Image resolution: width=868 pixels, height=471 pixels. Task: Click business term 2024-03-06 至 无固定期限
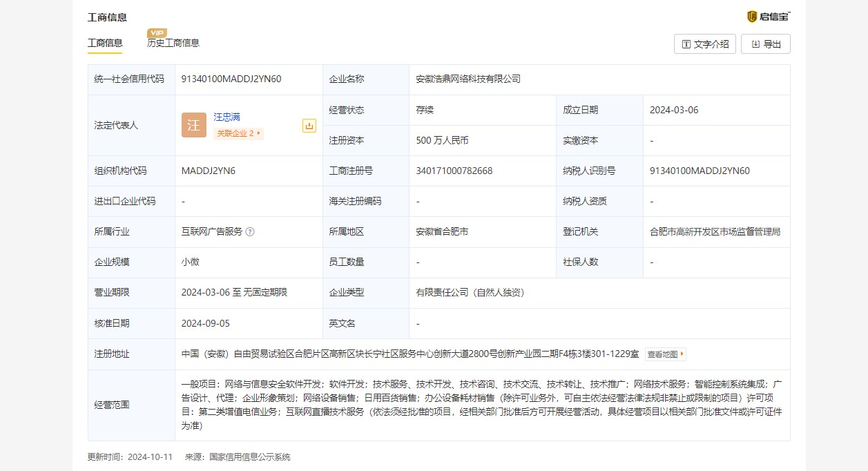point(234,293)
